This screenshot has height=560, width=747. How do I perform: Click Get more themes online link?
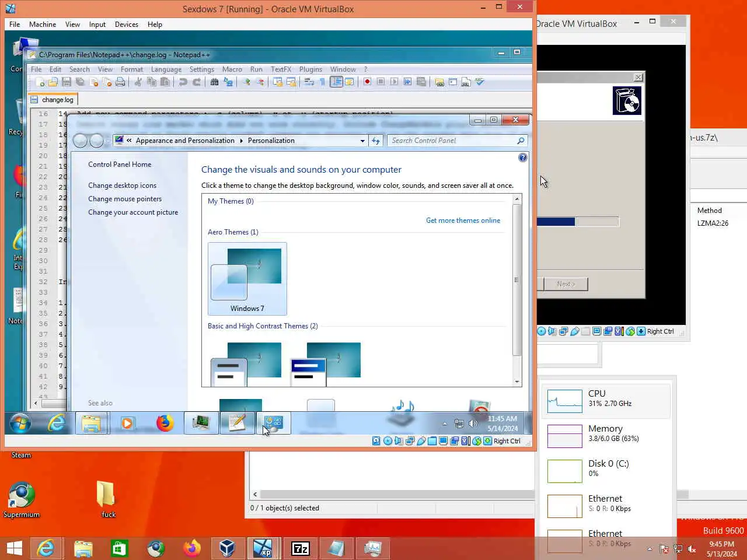[463, 220]
